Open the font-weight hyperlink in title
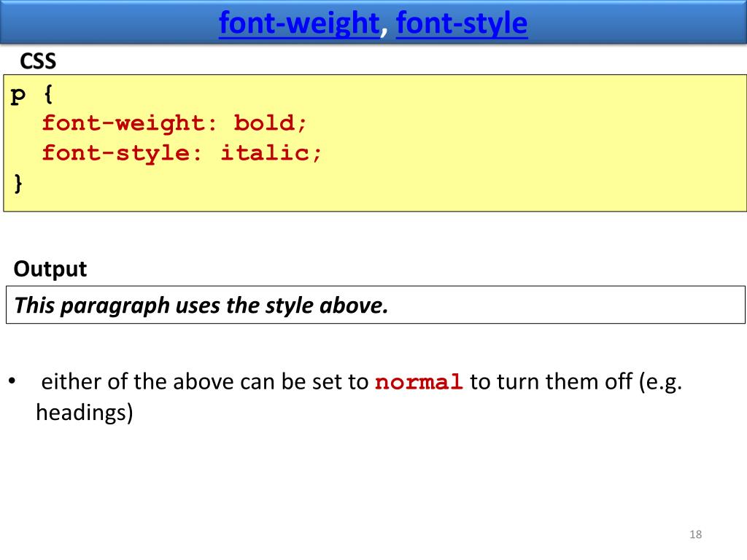The image size is (747, 560). pyautogui.click(x=299, y=23)
